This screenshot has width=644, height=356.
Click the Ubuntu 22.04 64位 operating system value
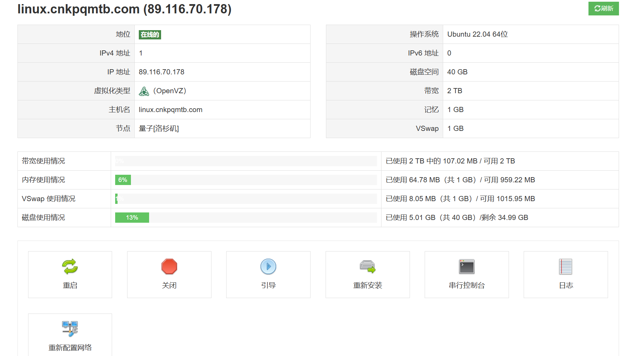click(x=477, y=34)
